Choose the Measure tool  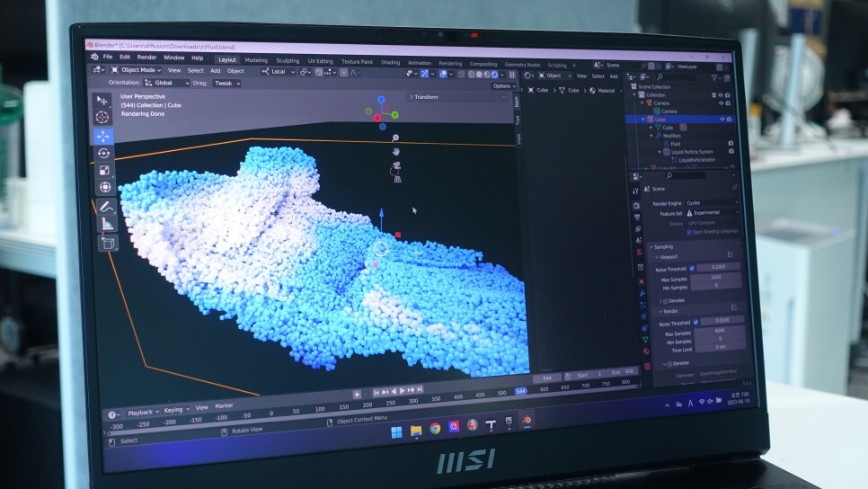108,225
